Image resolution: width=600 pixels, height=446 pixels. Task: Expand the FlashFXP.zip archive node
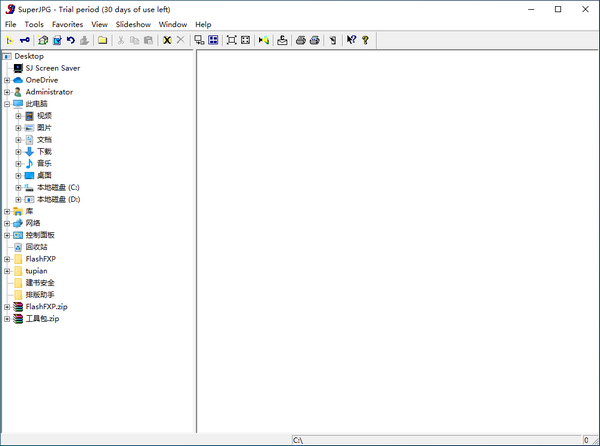click(7, 307)
